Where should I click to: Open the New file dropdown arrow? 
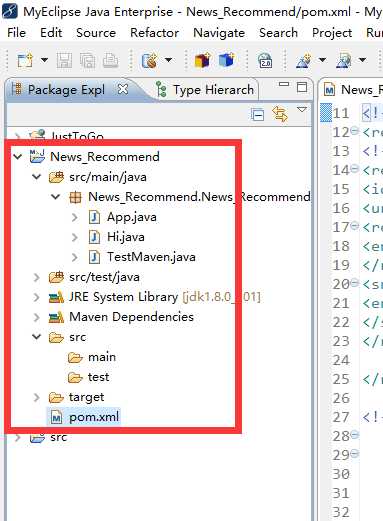[44, 60]
